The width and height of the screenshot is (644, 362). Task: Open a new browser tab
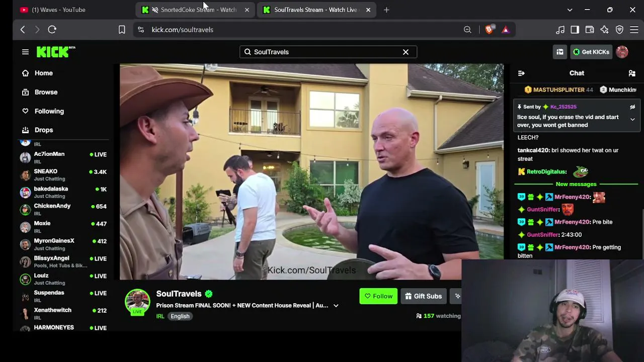[x=386, y=10]
